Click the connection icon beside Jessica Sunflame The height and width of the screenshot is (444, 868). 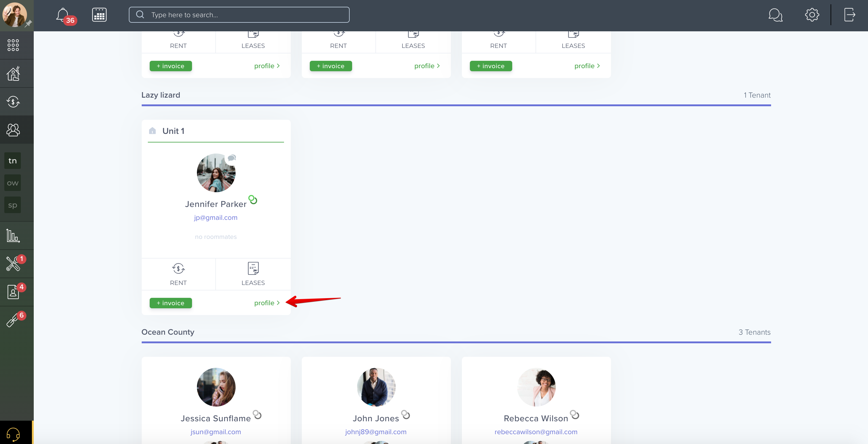[x=257, y=414]
